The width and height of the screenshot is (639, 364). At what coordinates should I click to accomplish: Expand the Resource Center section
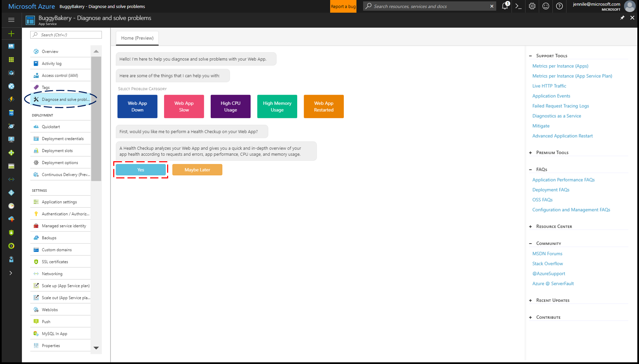pyautogui.click(x=531, y=226)
